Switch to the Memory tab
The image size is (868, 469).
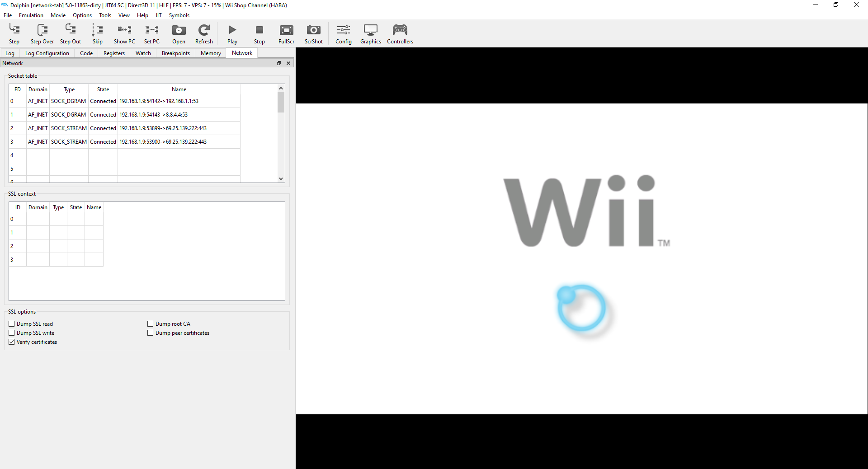(211, 53)
